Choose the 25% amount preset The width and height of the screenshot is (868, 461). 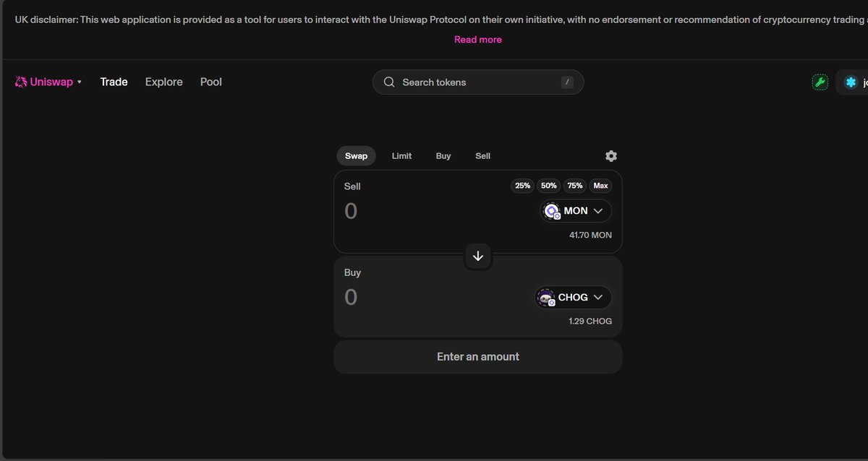click(x=522, y=186)
